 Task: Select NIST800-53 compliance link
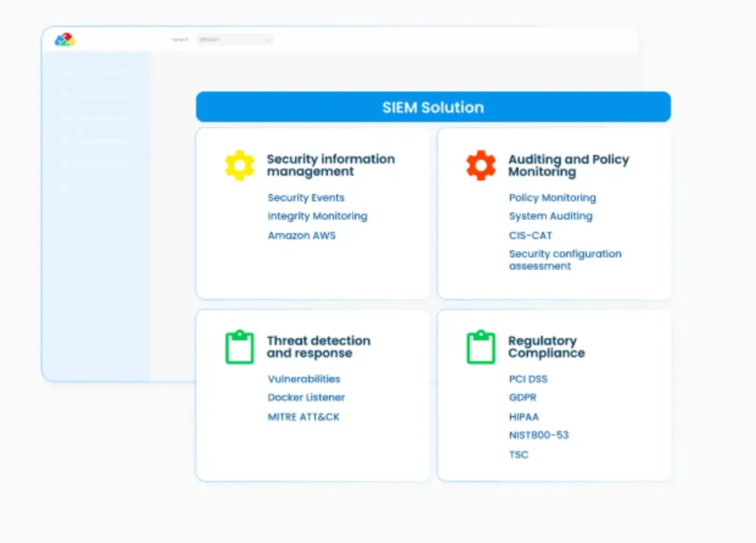538,435
